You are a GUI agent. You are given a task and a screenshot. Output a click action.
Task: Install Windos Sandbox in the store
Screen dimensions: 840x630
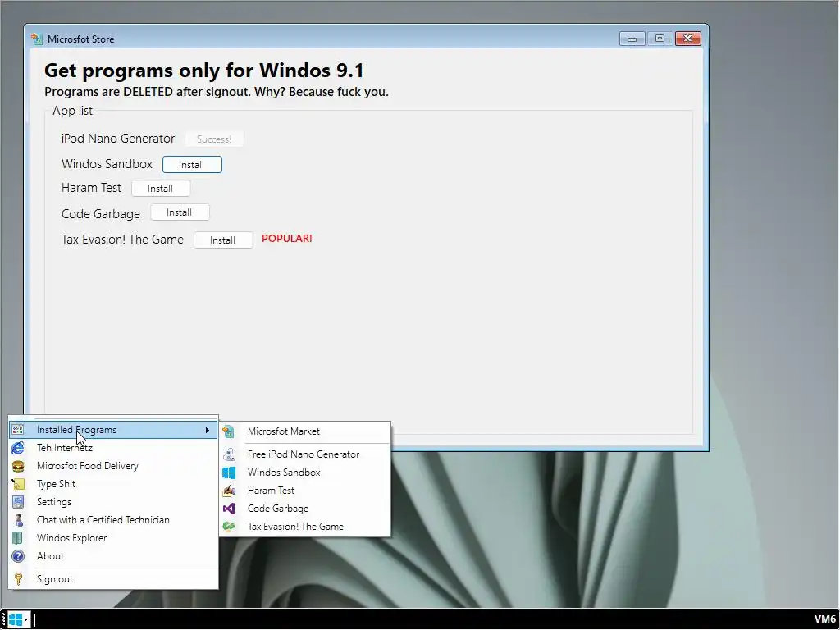pos(192,164)
